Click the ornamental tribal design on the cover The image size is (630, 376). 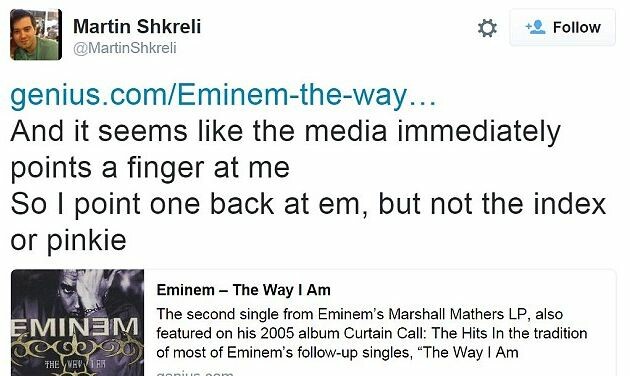point(77,347)
